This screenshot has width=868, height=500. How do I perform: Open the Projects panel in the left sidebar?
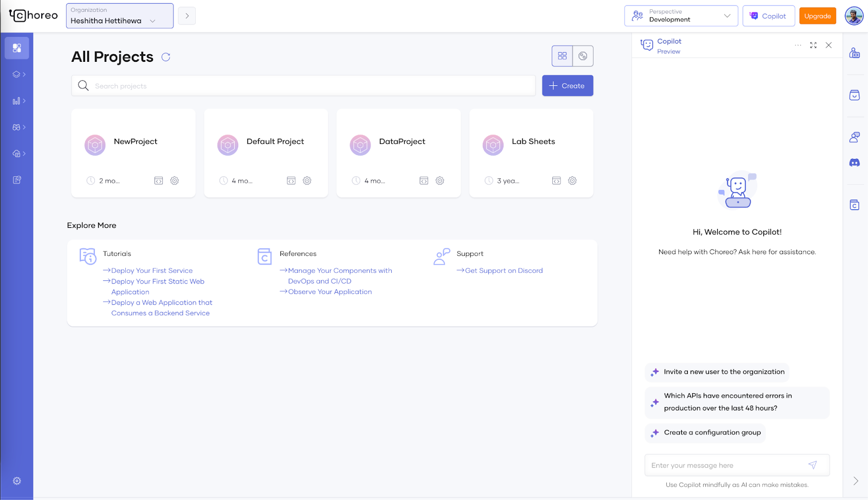pyautogui.click(x=17, y=48)
